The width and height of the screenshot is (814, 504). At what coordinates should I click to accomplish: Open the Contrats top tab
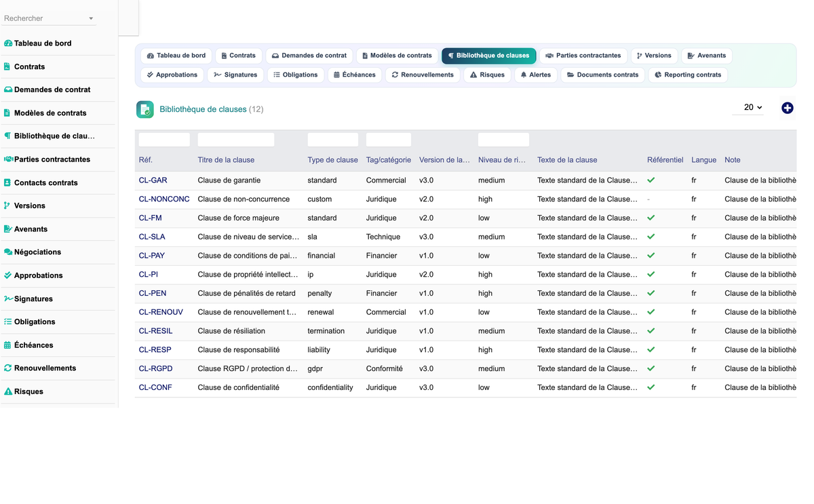(x=239, y=56)
